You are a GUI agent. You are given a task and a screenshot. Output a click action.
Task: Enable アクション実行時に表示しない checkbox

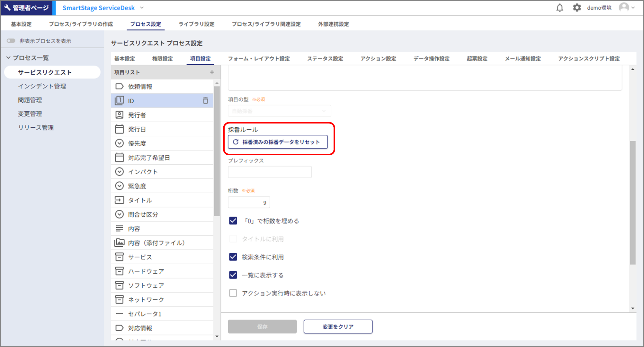pyautogui.click(x=233, y=293)
